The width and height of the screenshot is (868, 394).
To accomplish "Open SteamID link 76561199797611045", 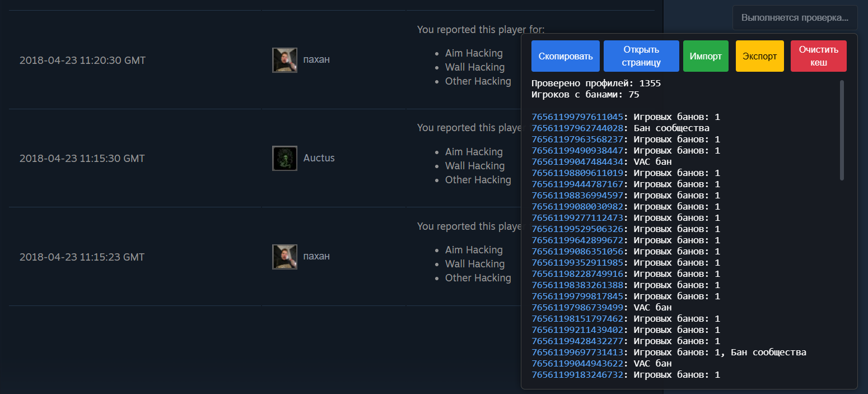I will point(577,117).
